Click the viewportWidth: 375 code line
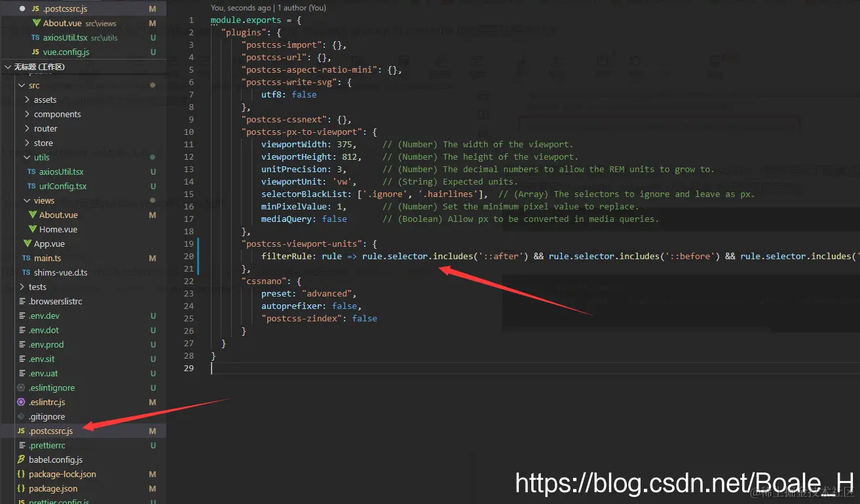The width and height of the screenshot is (860, 504). (417, 144)
